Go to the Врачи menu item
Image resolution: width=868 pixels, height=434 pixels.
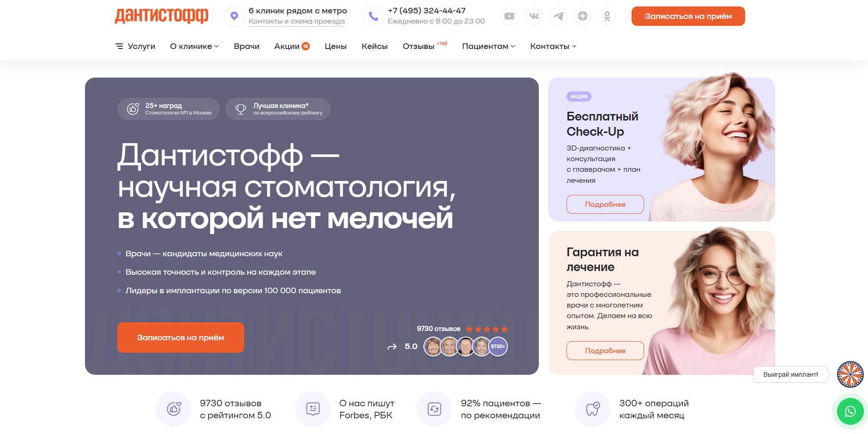coord(247,46)
